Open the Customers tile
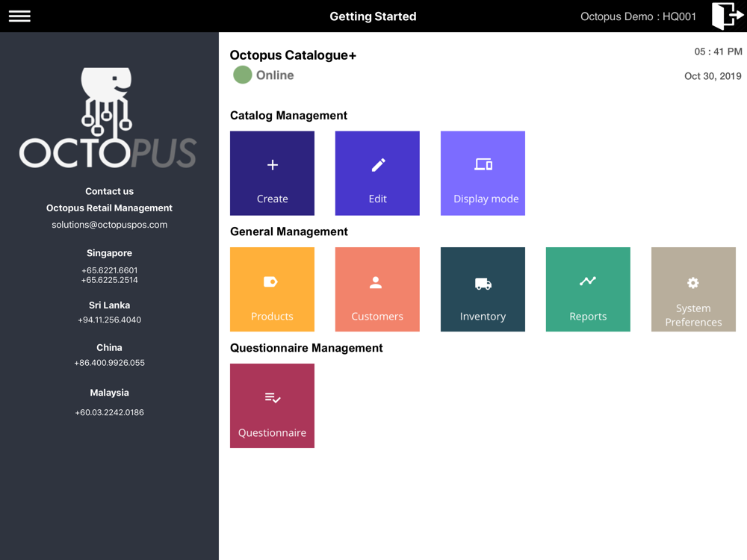 pyautogui.click(x=377, y=289)
